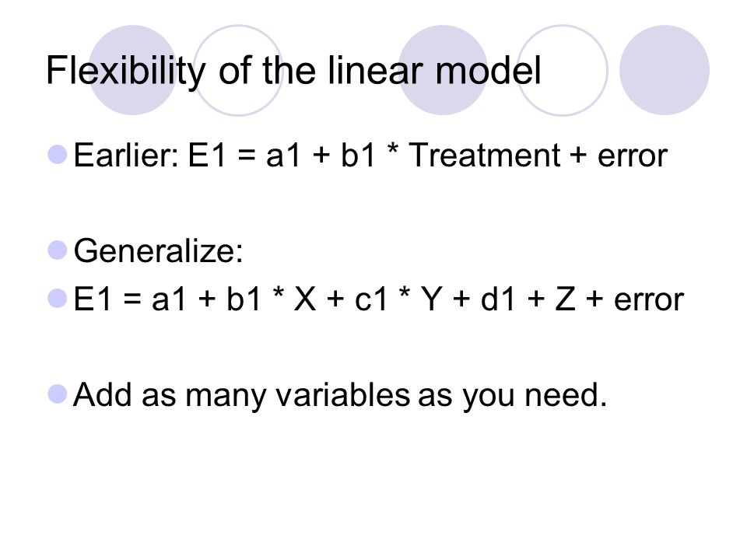The image size is (747, 560).
Task: Click the rightmost filled lavender circle
Action: (664, 70)
